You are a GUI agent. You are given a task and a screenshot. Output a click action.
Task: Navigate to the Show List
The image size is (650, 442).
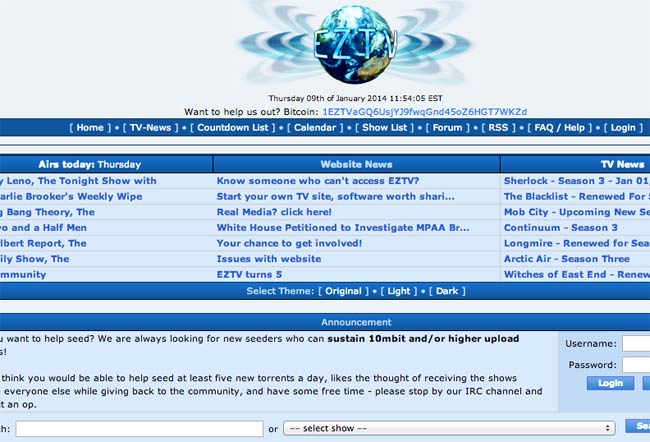[386, 128]
